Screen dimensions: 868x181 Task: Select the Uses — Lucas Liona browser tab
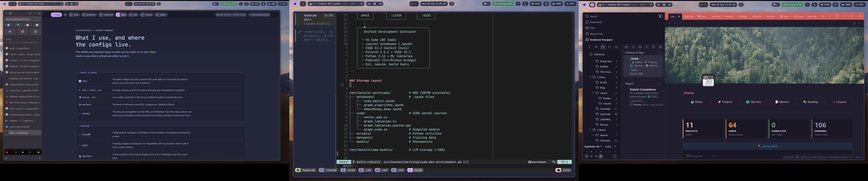click(x=23, y=133)
